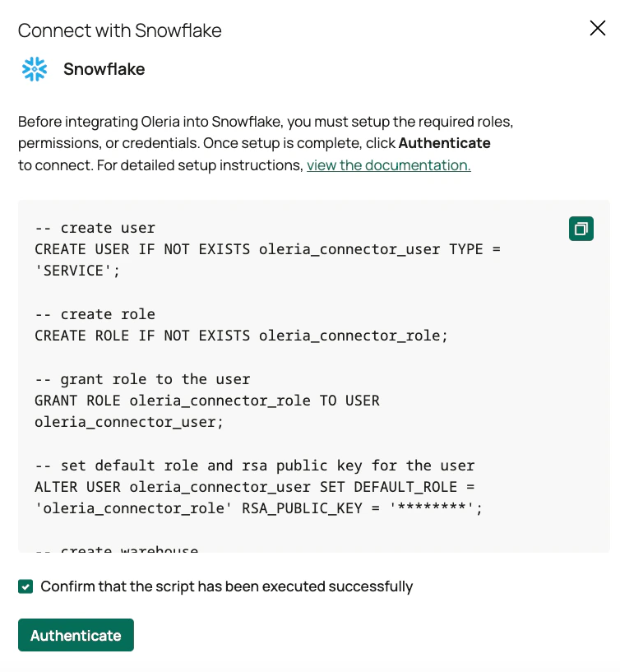Image resolution: width=620 pixels, height=672 pixels.
Task: Click the 'ALTER USER oleria_connector_user SET DEFAULT_ROLE' line
Action: [x=255, y=487]
